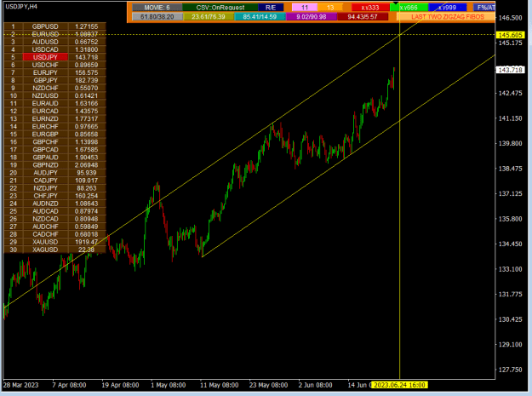Select the orange 13 button

click(x=330, y=8)
